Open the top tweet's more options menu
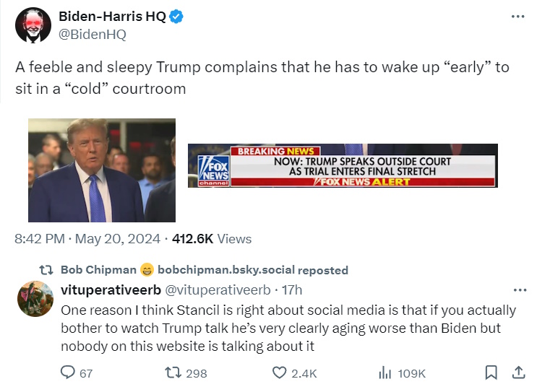537x392 pixels. click(517, 17)
